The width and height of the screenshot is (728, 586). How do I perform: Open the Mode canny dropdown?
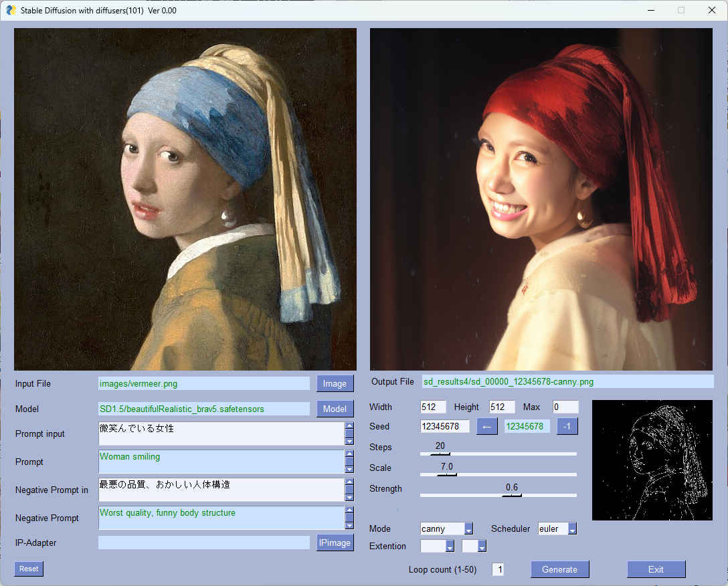tap(468, 529)
